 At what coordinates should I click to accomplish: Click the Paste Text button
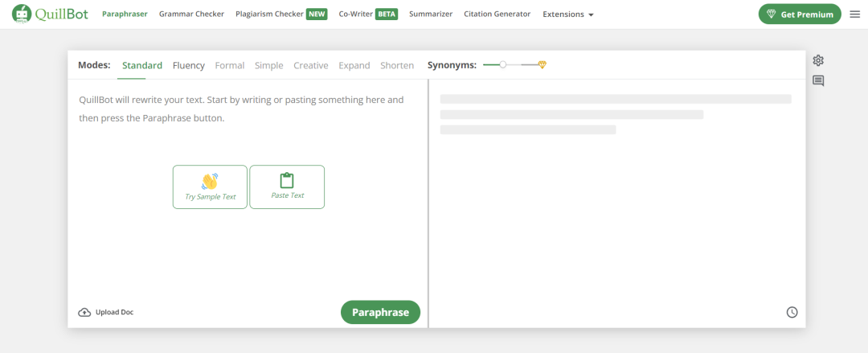pyautogui.click(x=287, y=187)
